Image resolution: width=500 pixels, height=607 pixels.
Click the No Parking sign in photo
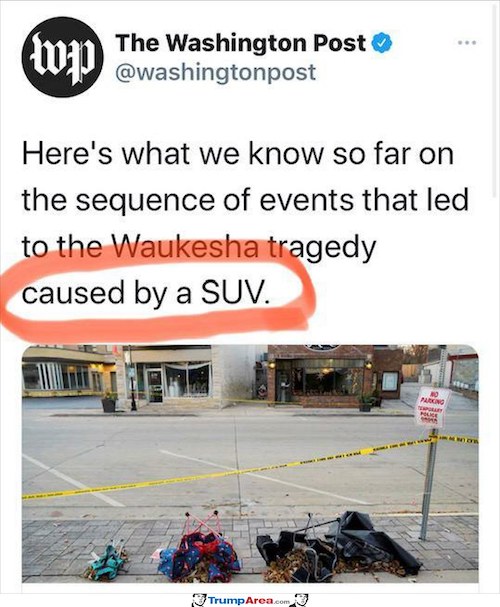tap(433, 407)
